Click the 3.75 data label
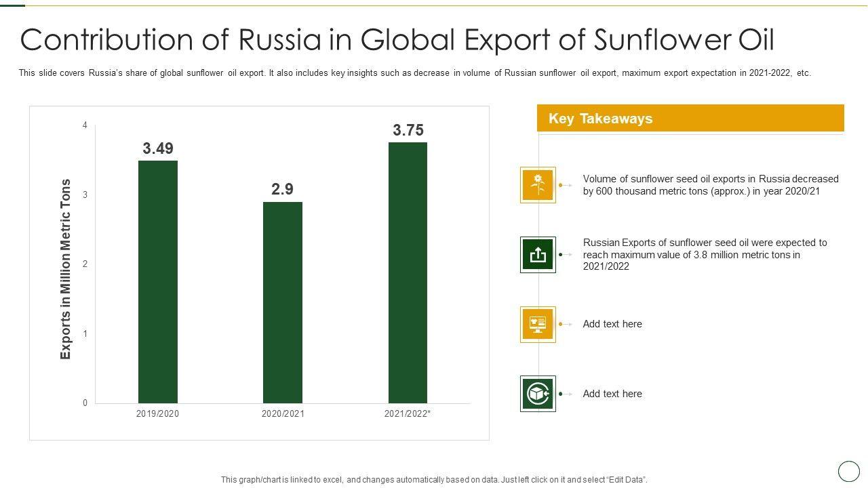This screenshot has height=488, width=868. tap(408, 130)
